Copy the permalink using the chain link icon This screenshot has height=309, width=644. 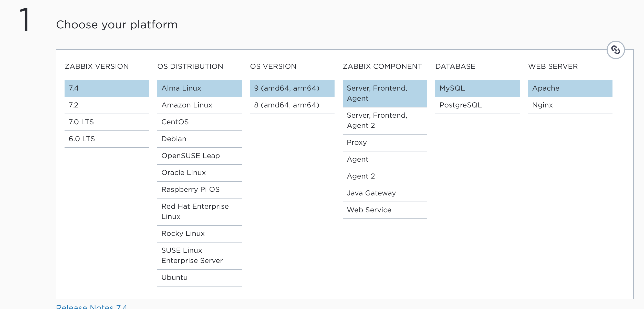(x=616, y=50)
